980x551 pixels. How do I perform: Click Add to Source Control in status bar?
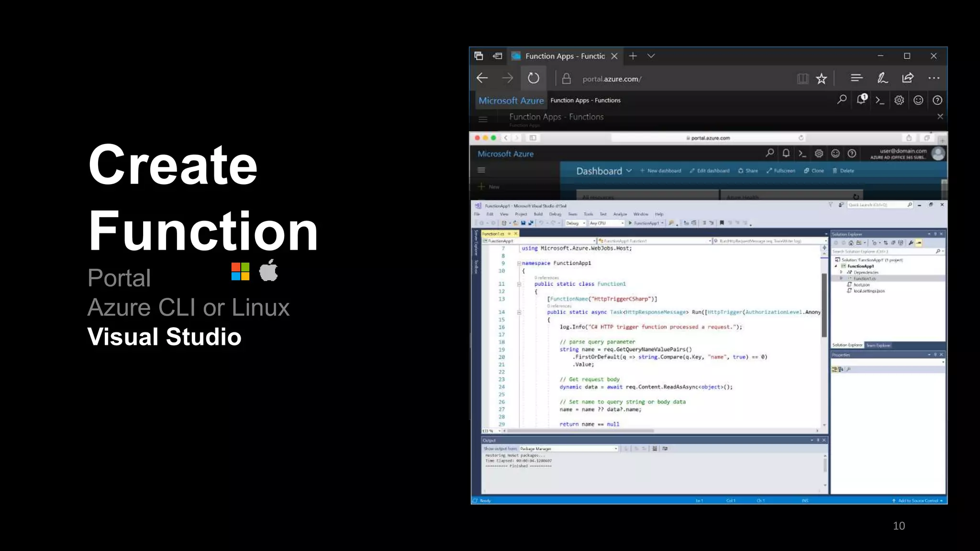pyautogui.click(x=917, y=501)
